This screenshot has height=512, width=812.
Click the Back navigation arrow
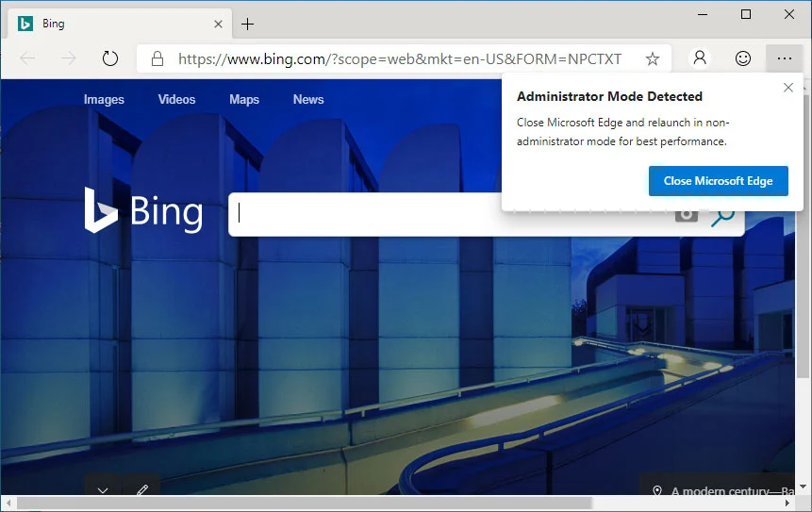click(27, 58)
